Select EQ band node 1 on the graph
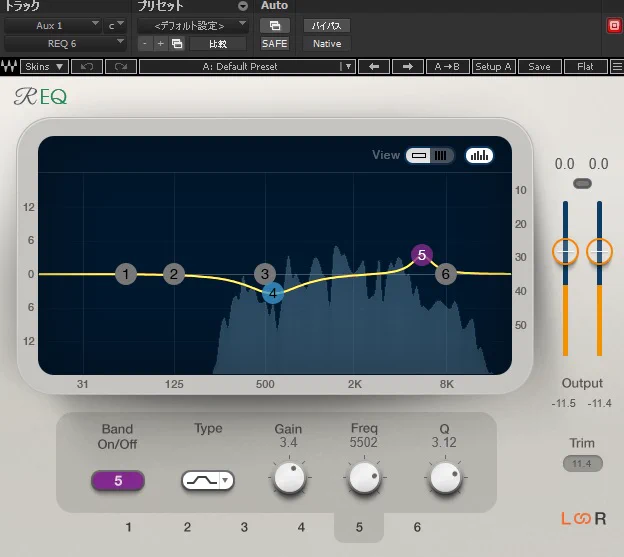The width and height of the screenshot is (624, 557). coord(126,274)
